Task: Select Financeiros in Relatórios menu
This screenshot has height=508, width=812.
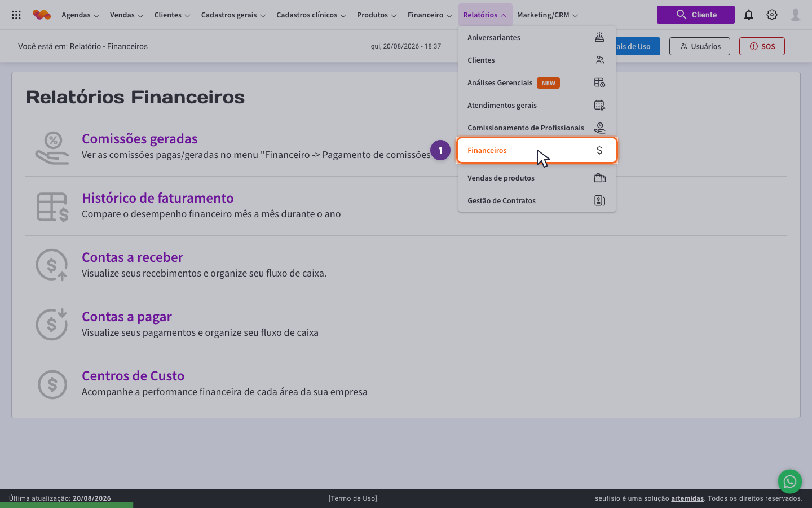Action: click(537, 150)
